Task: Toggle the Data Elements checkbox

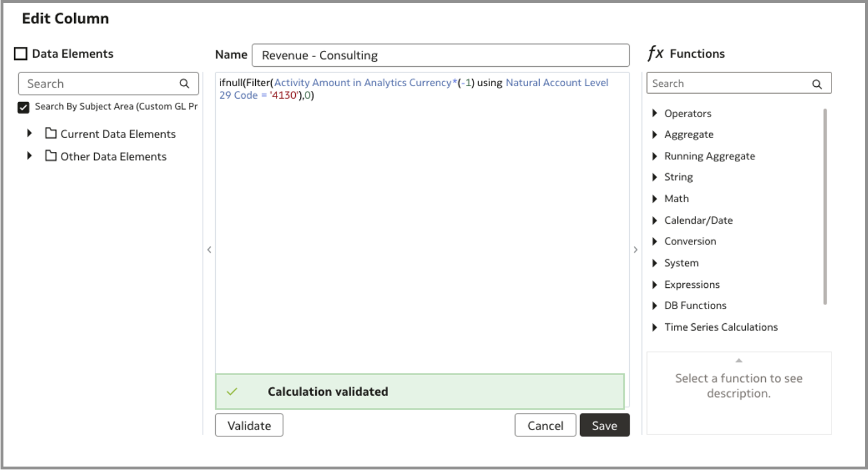Action: click(21, 54)
